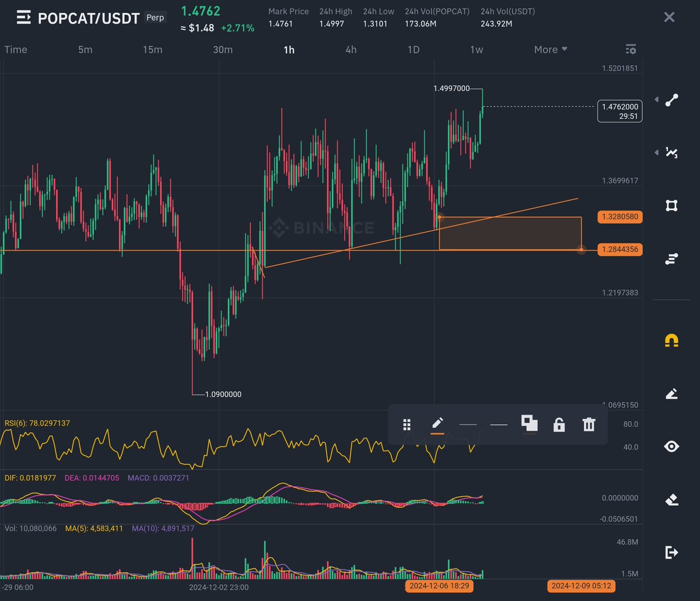Select the rectangle's upper left anchor point
The width and height of the screenshot is (700, 601).
pos(440,217)
